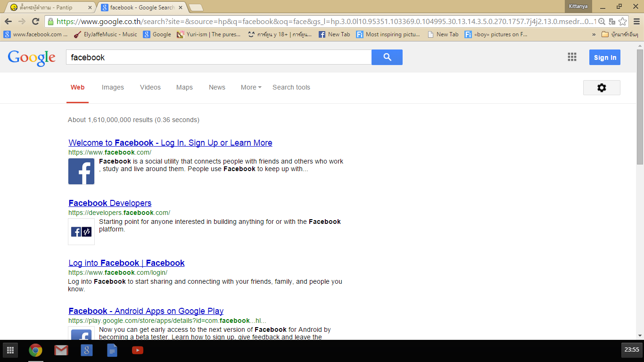Viewport: 644px width, 362px height.
Task: Open Google Docs from the shelf
Action: [x=112, y=350]
